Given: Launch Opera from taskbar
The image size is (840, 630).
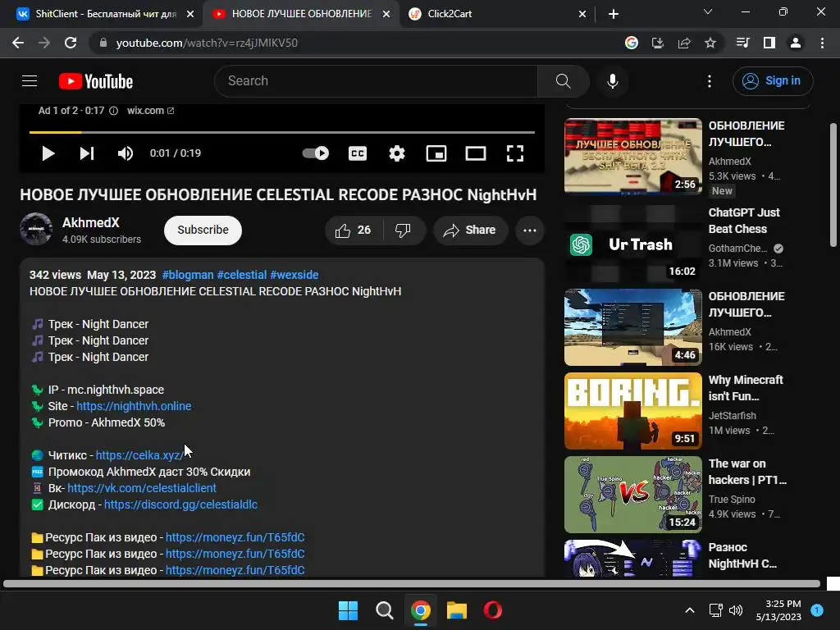Looking at the screenshot, I should [x=492, y=610].
